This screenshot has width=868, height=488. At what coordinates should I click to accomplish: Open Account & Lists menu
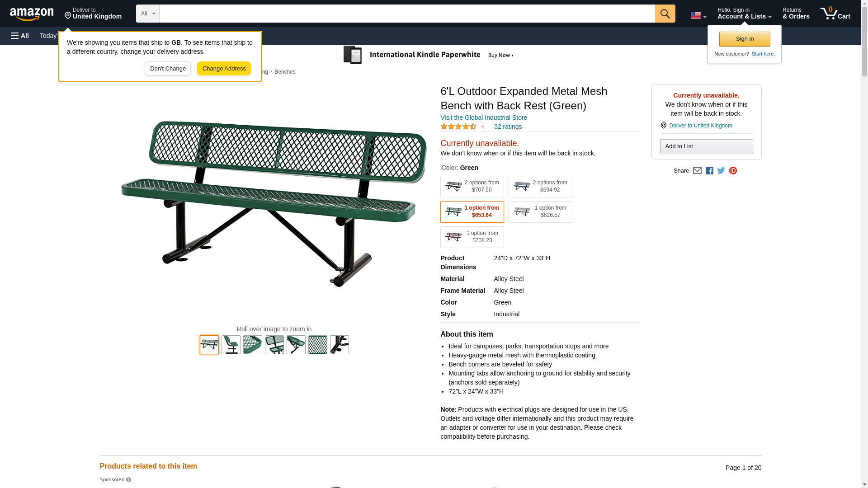pyautogui.click(x=744, y=14)
